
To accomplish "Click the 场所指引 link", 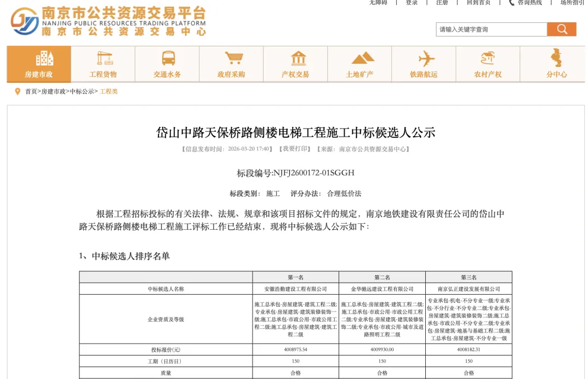I will (572, 2).
